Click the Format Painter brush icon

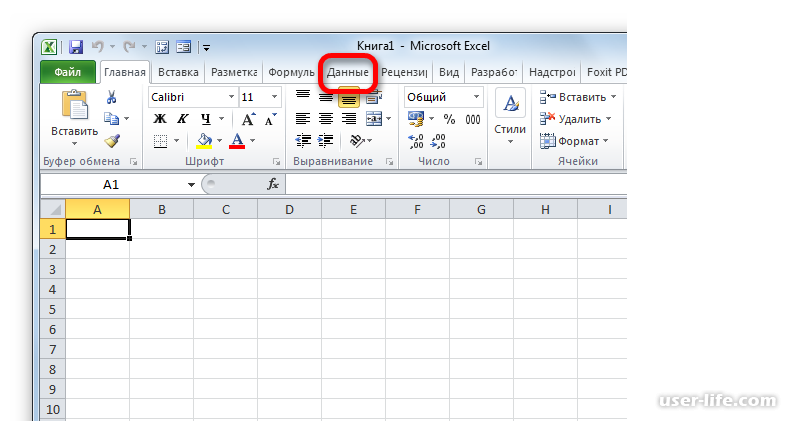(x=112, y=141)
